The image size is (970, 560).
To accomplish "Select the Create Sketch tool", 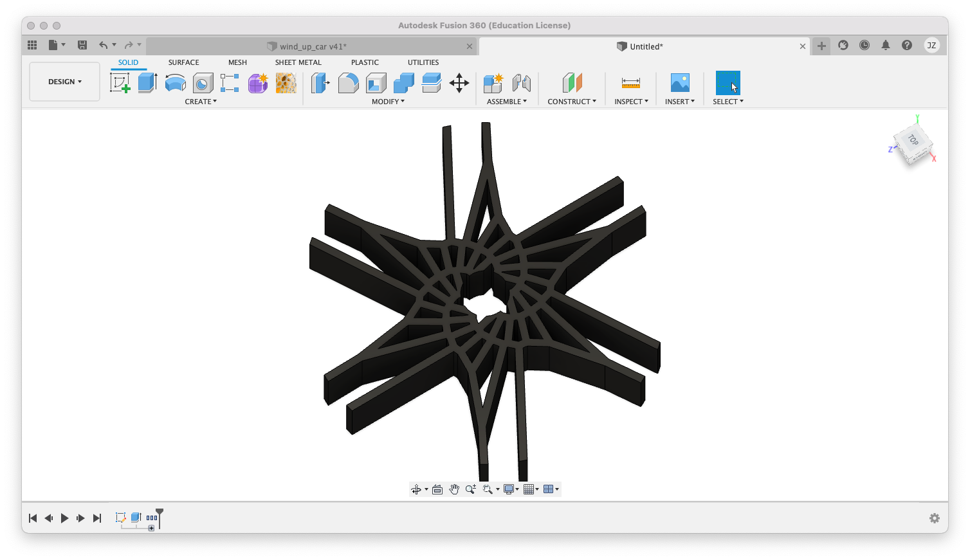I will 120,82.
